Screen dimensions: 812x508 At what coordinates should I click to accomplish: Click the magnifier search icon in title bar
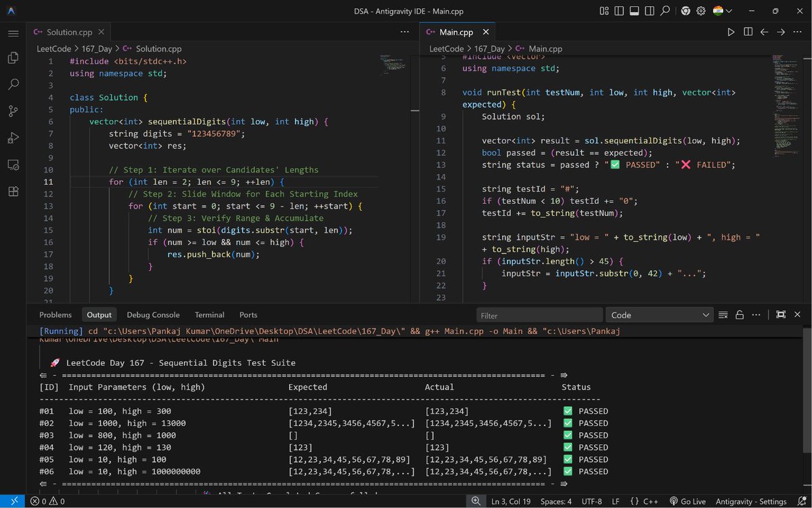pyautogui.click(x=666, y=11)
